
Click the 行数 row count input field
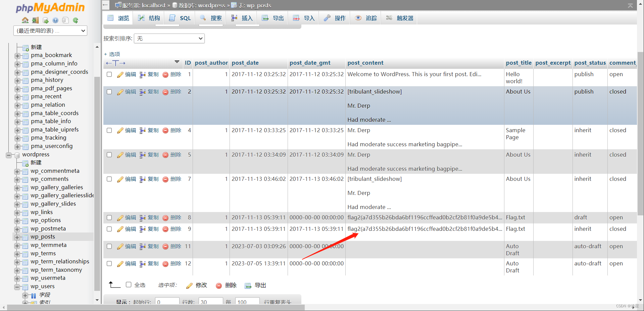pos(211,301)
